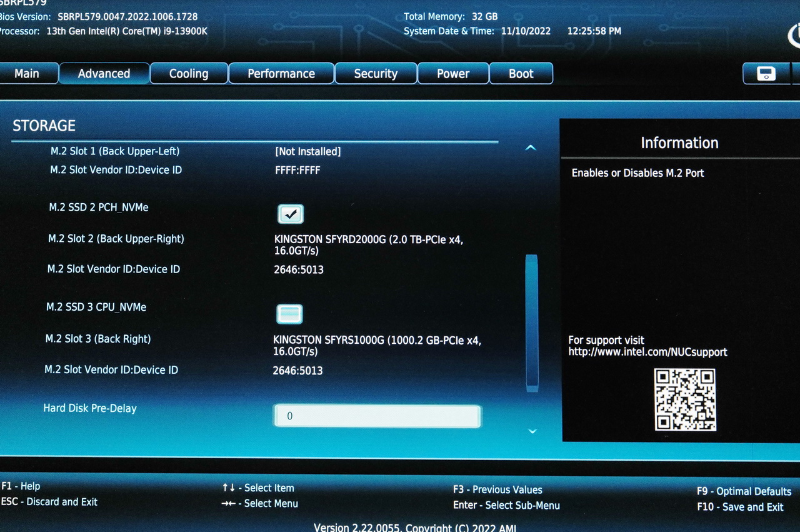Click the Intel NUCsupport web address
Viewport: 800px width, 532px height.
[x=647, y=352]
